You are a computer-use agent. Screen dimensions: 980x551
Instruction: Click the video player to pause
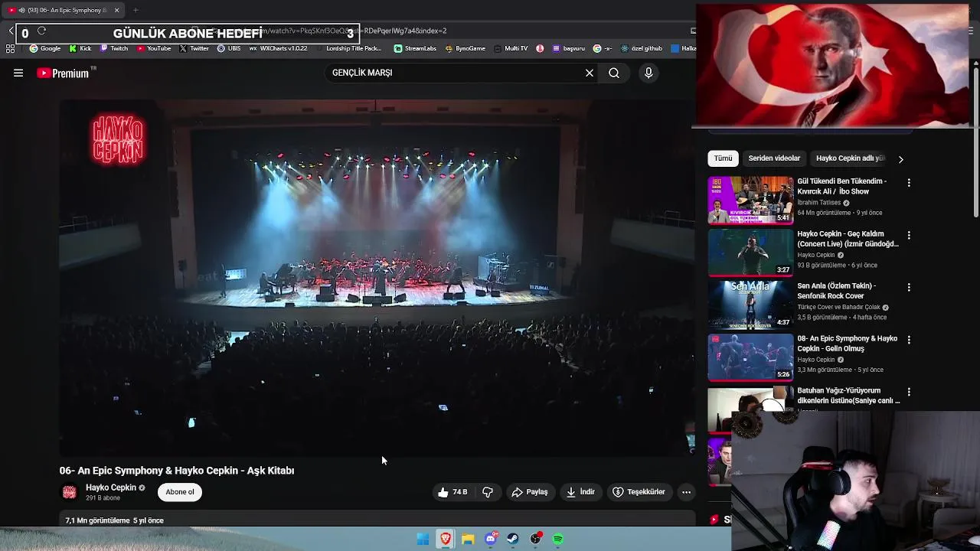[x=377, y=278]
